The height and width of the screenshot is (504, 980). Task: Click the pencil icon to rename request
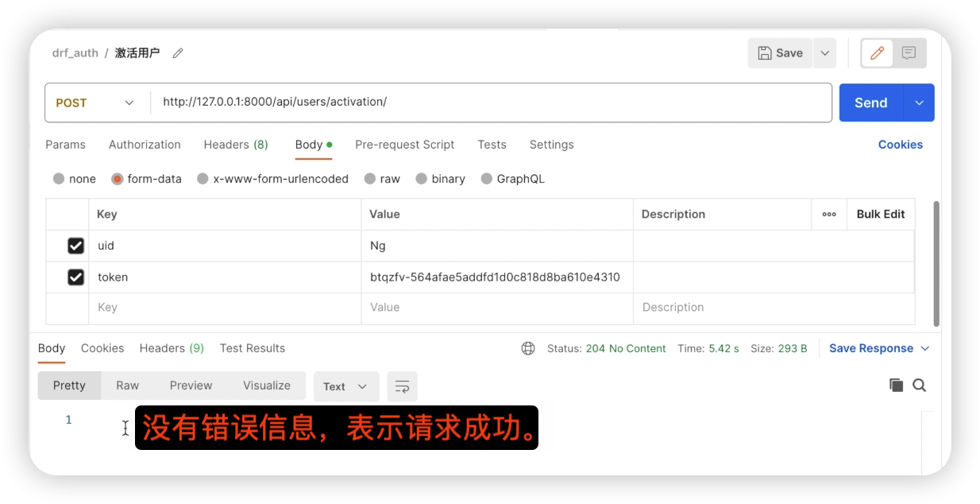point(178,53)
